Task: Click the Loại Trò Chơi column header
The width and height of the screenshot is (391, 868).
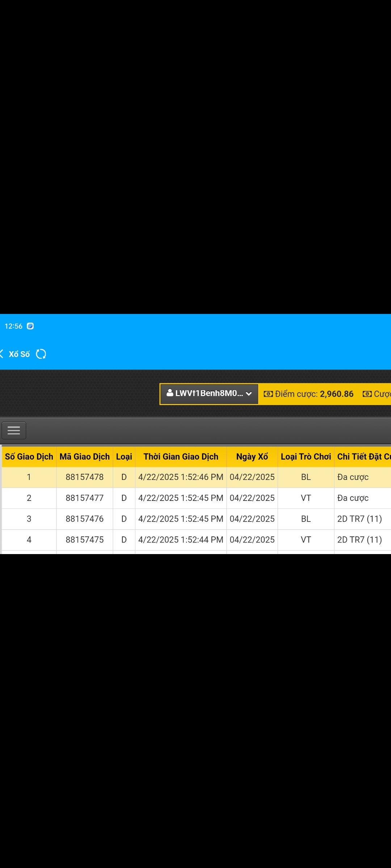Action: [306, 457]
